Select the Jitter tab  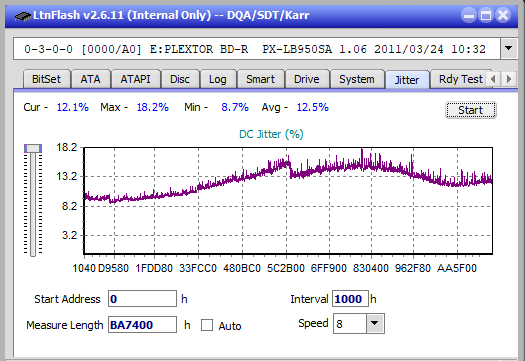[407, 80]
